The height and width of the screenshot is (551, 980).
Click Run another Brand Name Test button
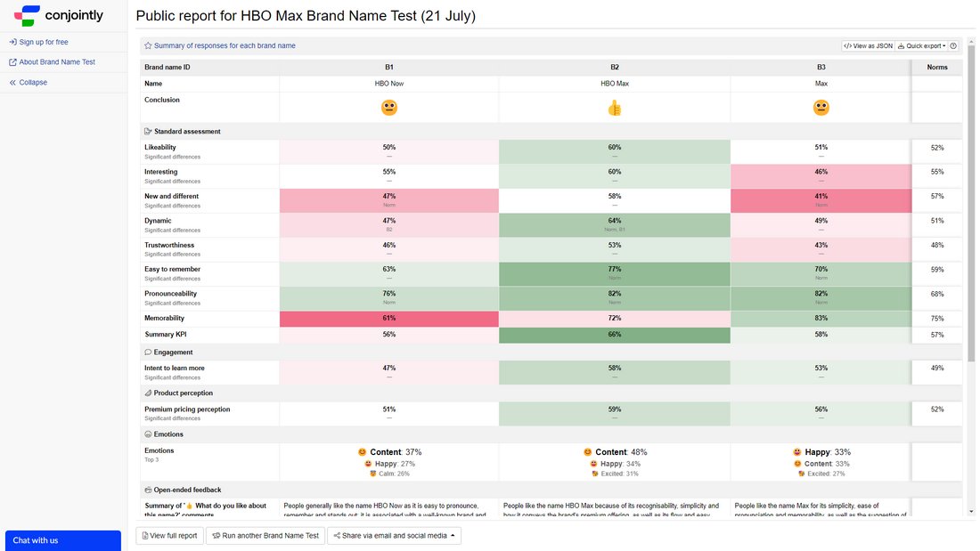pos(265,535)
